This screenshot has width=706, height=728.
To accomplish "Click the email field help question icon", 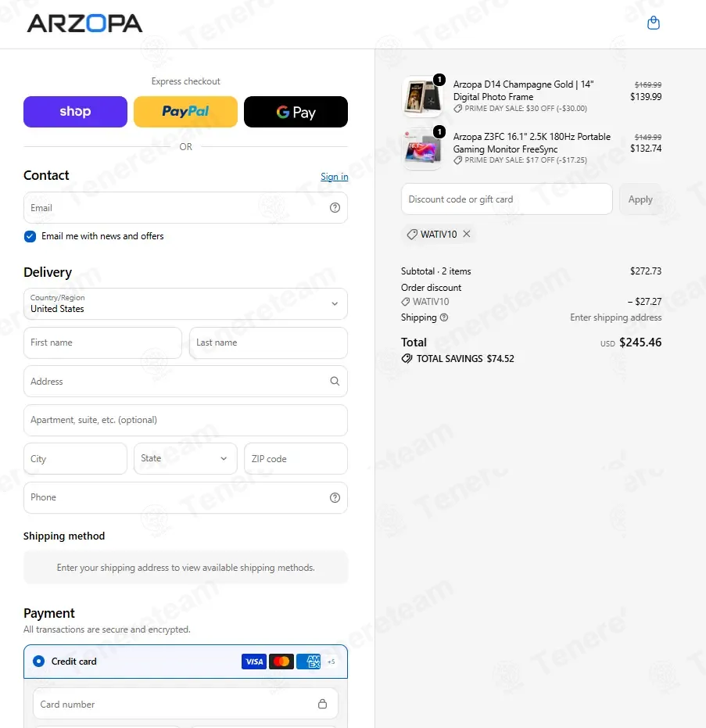I will click(335, 207).
